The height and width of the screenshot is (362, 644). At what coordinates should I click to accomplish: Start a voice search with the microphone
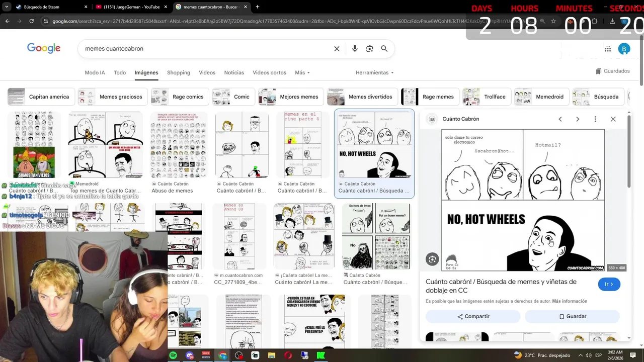pos(355,49)
